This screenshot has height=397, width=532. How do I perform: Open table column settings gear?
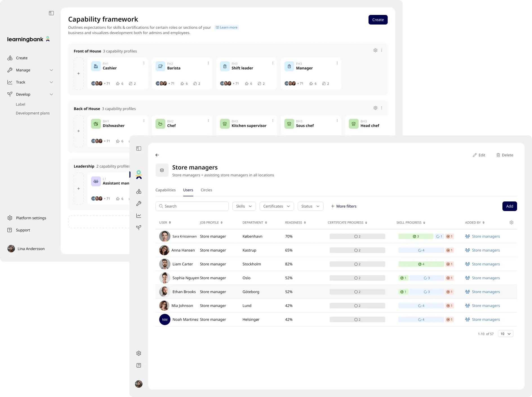point(511,223)
